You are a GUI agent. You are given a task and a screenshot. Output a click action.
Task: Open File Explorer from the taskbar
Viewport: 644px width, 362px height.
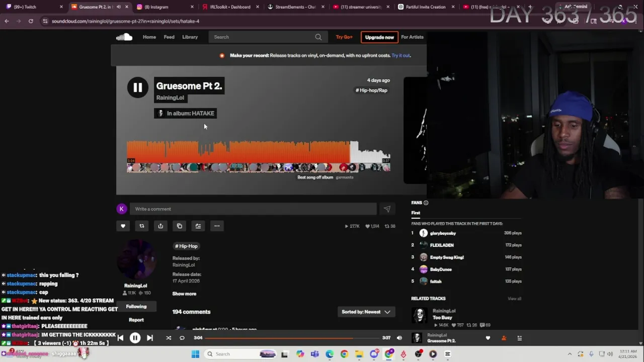(359, 354)
